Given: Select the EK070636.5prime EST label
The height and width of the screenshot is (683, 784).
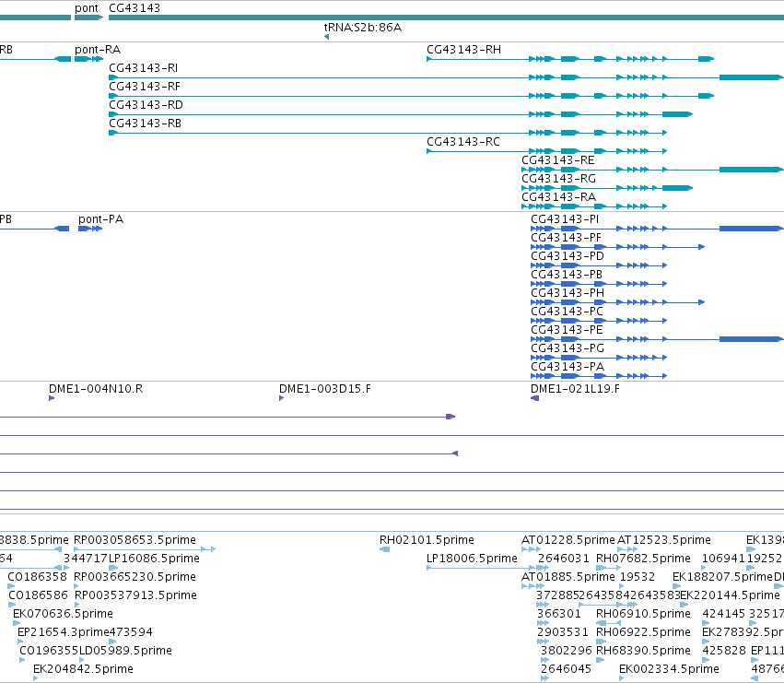Looking at the screenshot, I should [x=63, y=614].
